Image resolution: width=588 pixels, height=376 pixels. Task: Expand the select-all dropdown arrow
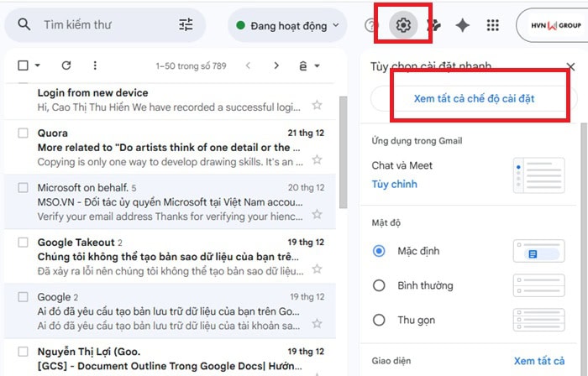coord(37,65)
